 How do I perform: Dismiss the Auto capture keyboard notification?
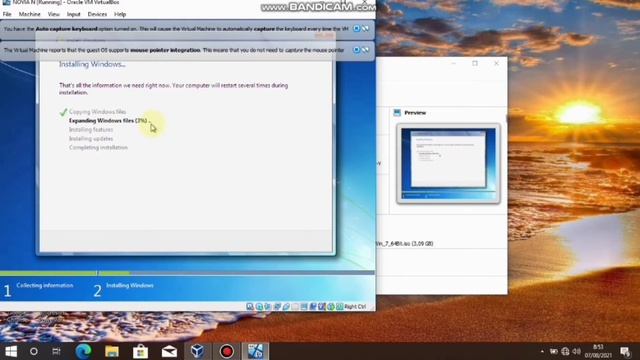tap(356, 29)
